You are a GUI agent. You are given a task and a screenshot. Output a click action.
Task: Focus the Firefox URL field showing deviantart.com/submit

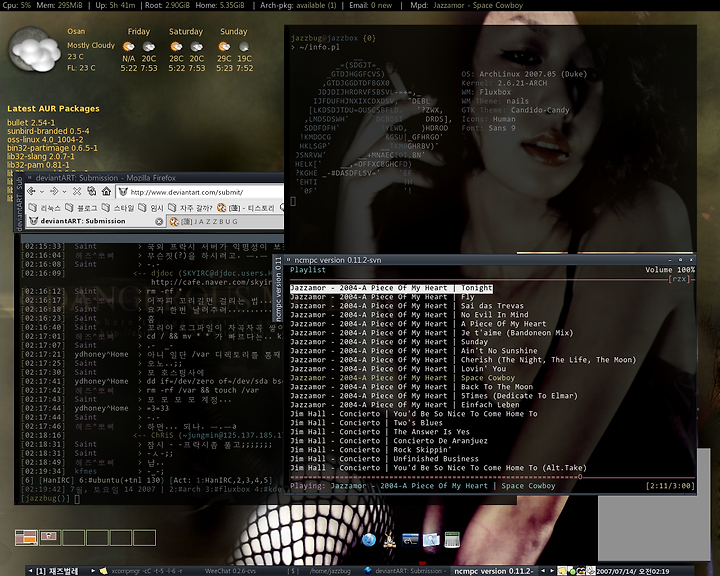click(x=200, y=192)
